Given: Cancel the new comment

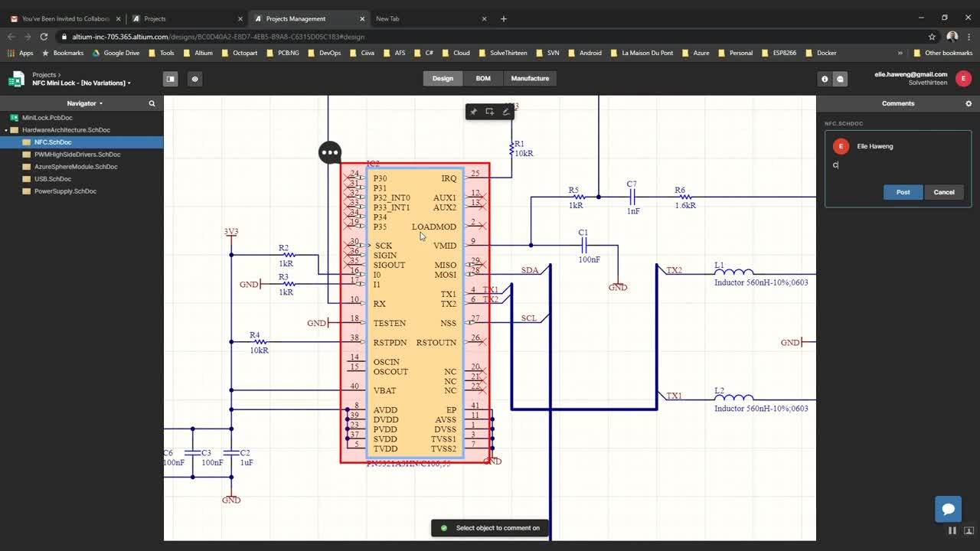Looking at the screenshot, I should pyautogui.click(x=943, y=192).
